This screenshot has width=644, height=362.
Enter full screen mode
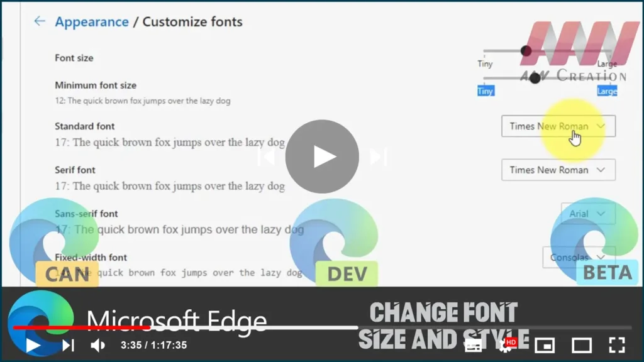pos(616,345)
